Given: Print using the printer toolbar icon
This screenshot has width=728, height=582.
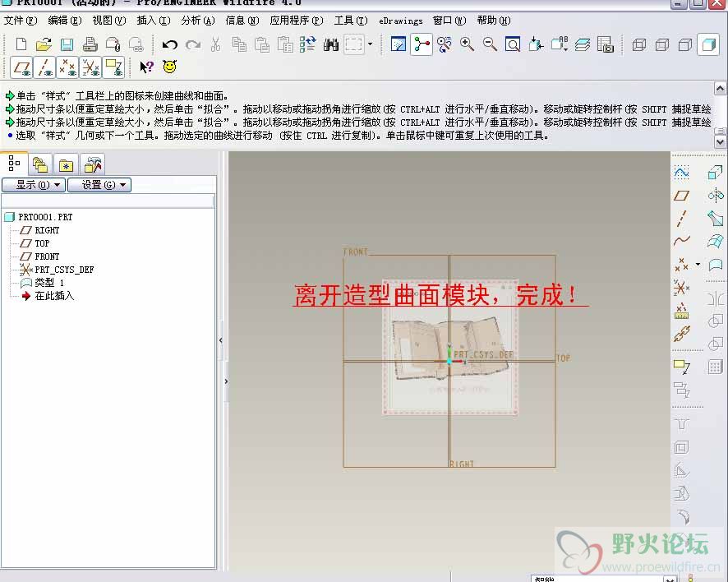Looking at the screenshot, I should coord(90,44).
